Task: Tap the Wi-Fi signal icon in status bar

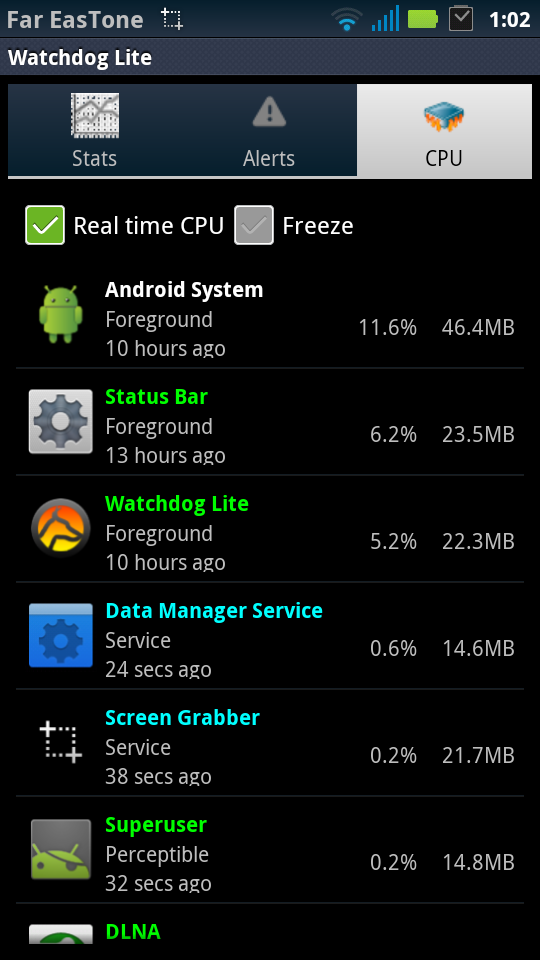Action: tap(347, 19)
